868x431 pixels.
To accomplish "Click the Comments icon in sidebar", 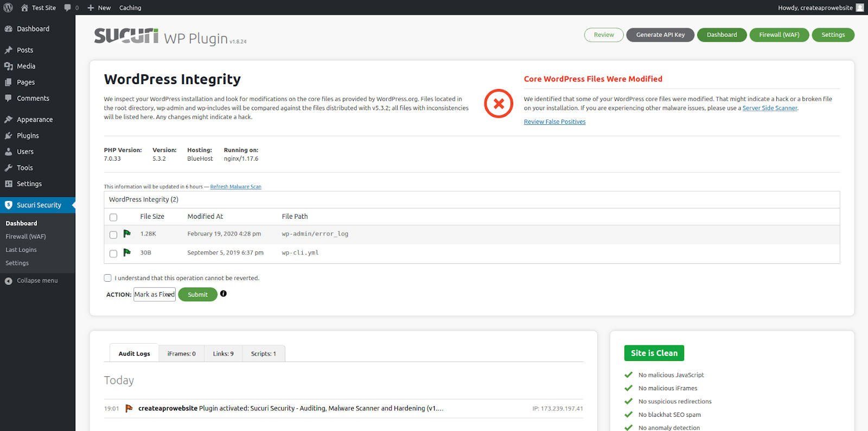I will coord(9,98).
